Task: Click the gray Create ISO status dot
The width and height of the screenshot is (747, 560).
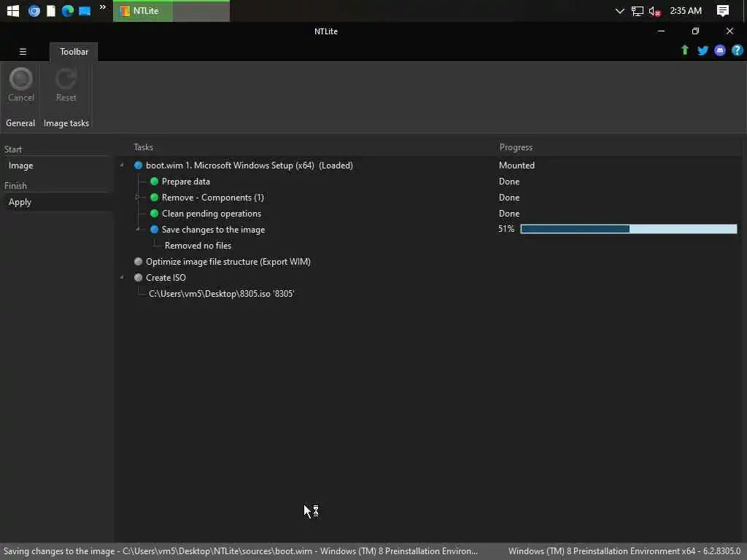Action: [x=138, y=277]
